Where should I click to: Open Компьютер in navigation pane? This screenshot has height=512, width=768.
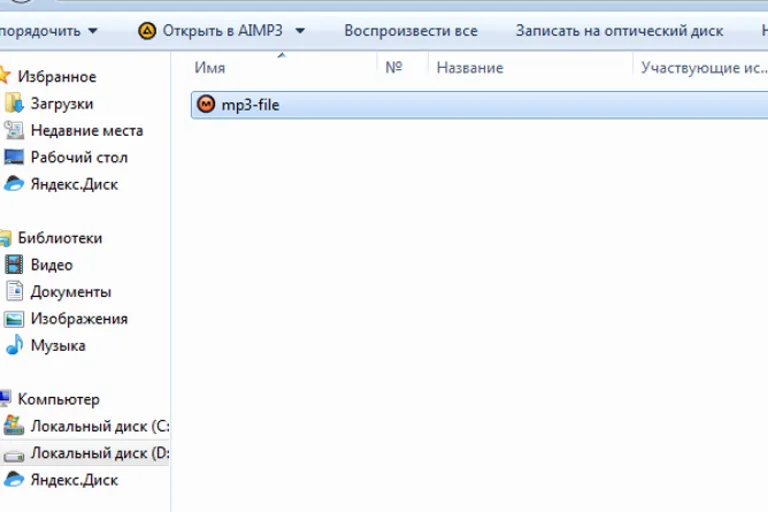(58, 399)
